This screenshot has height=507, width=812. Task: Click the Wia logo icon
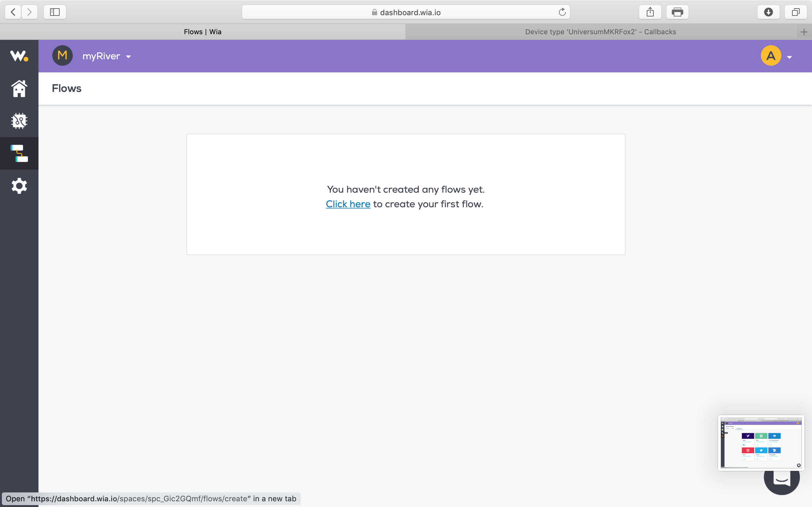(19, 56)
